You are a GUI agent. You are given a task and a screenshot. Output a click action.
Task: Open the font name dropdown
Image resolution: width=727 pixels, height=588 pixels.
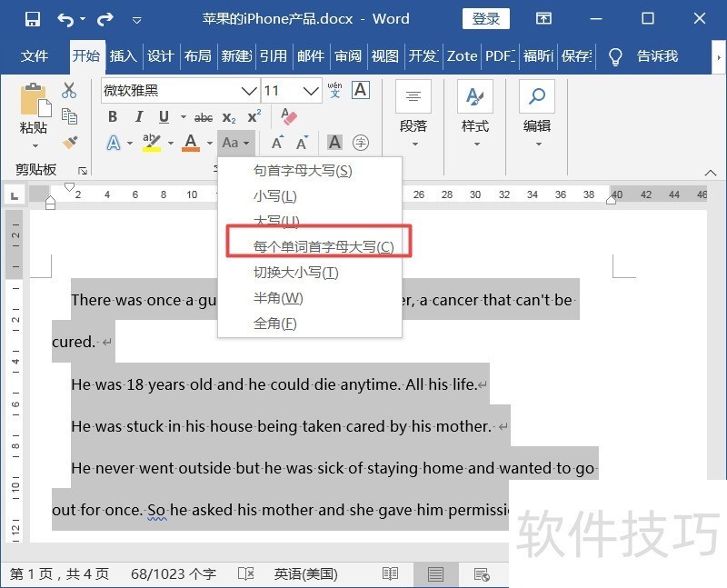(248, 91)
